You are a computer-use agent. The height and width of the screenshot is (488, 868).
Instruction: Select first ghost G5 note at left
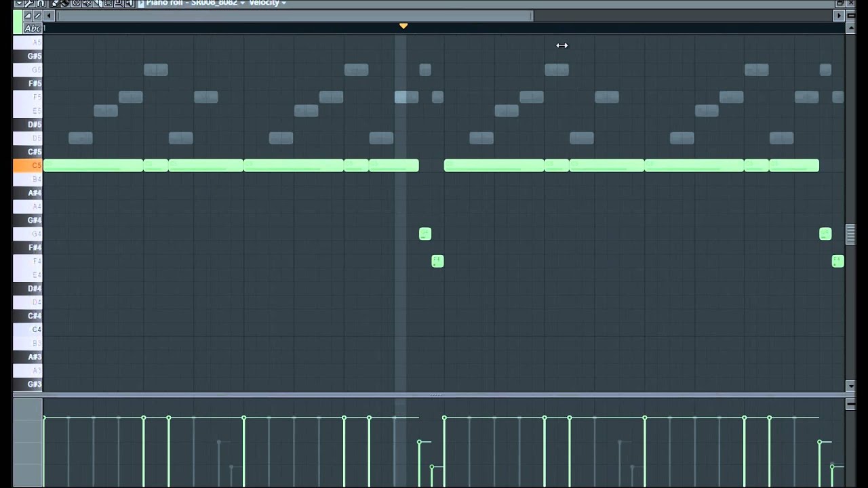coord(156,70)
